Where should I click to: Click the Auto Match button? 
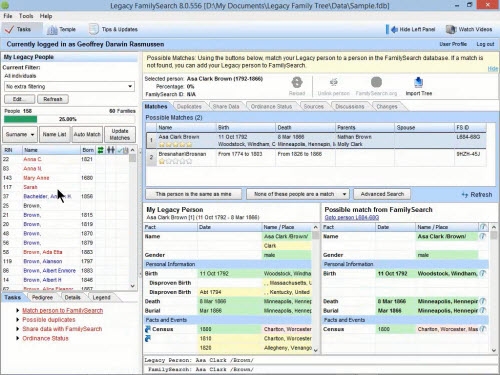pyautogui.click(x=87, y=134)
